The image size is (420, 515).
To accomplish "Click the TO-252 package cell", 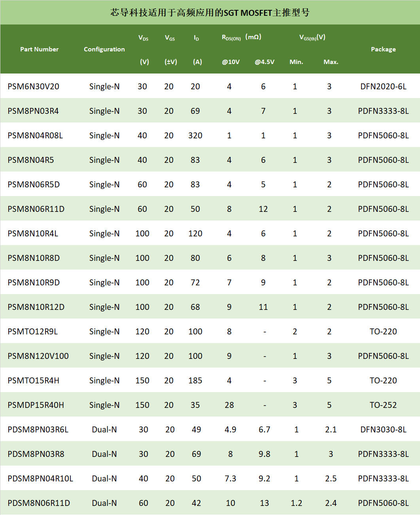I will [383, 405].
